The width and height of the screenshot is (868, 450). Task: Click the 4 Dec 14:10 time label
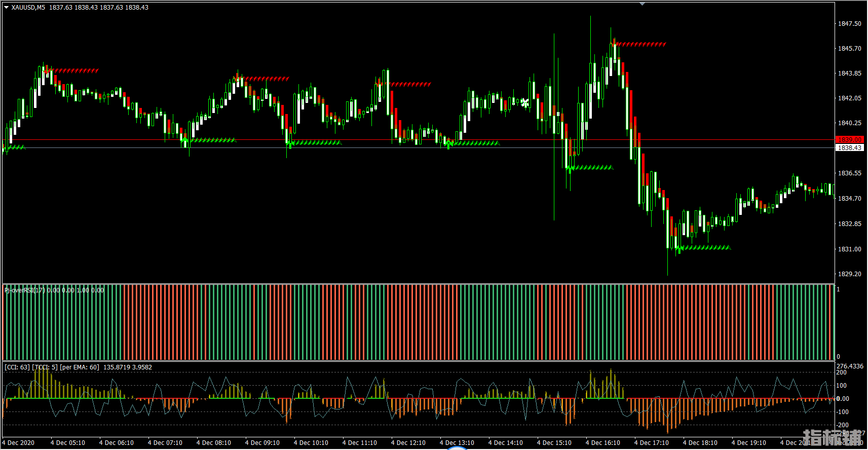click(506, 443)
